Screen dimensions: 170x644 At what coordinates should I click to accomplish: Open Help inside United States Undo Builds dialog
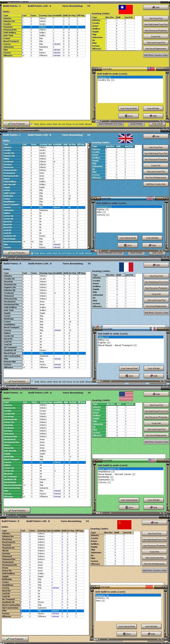pyautogui.click(x=154, y=507)
